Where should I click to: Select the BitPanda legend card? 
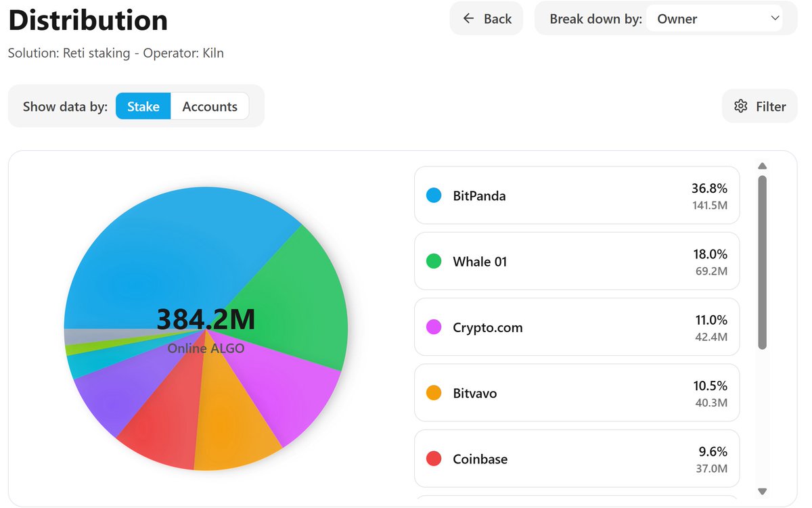(x=577, y=195)
